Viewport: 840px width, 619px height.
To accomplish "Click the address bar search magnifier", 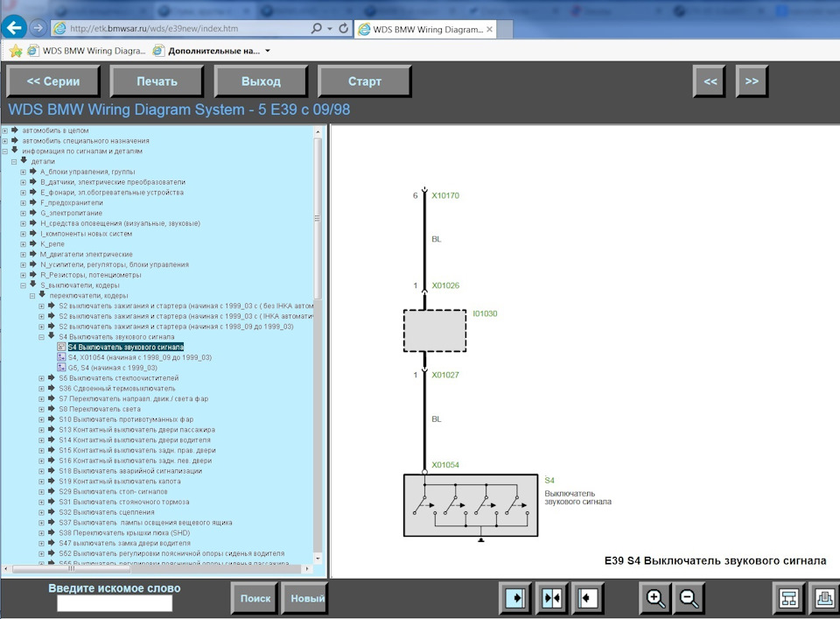I will (316, 28).
